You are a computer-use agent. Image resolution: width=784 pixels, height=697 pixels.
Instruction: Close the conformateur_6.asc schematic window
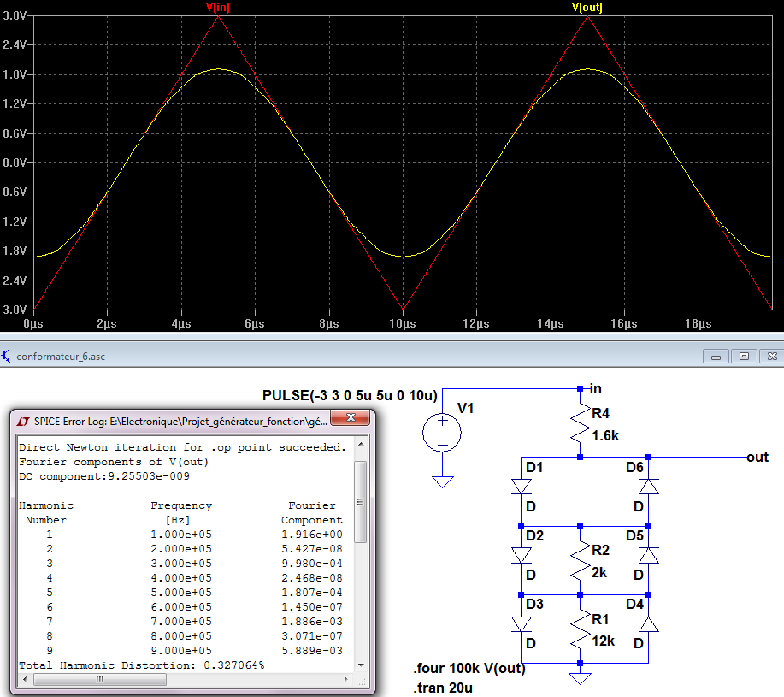coord(772,357)
